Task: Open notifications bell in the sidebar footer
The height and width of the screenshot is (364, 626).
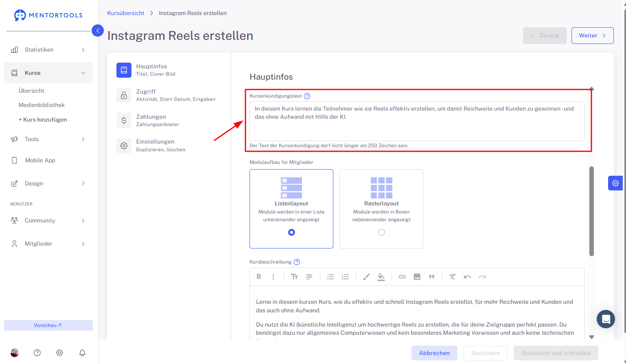Action: (x=82, y=353)
